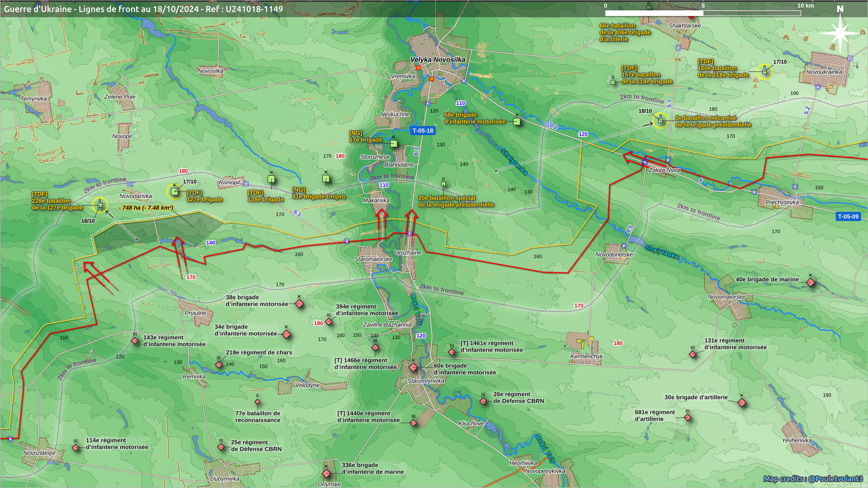Image resolution: width=868 pixels, height=488 pixels.
Task: Click the red destroyed-bridge marker near Vremivka
Action: tap(419, 68)
